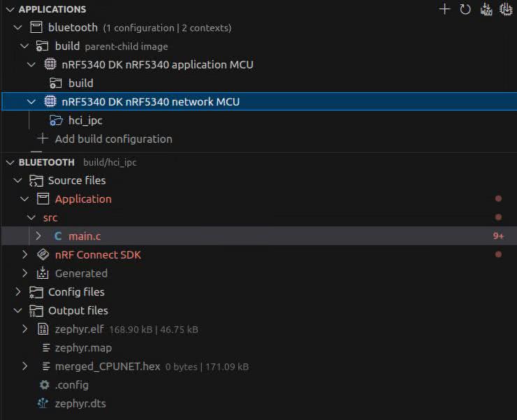Click Add build configuration
517x420 pixels.
tap(113, 138)
